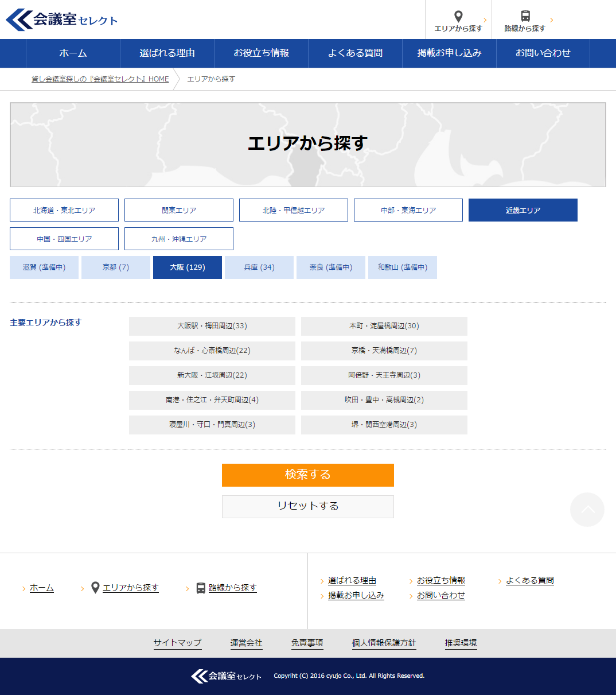Viewport: 616px width, 695px height.
Task: Click header 路線から探す text link
Action: pyautogui.click(x=525, y=29)
